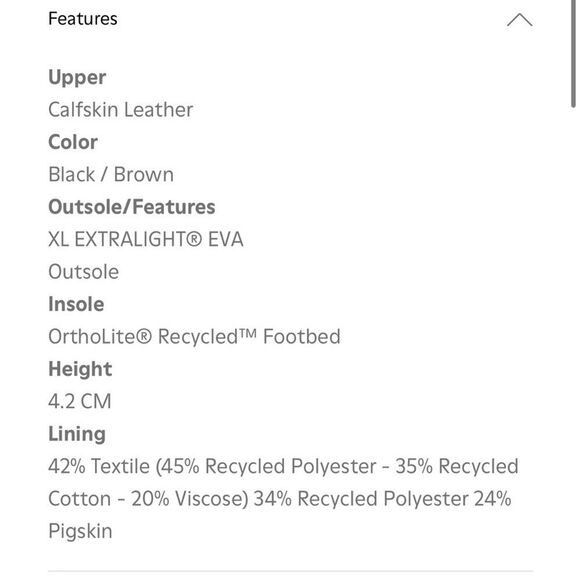Click the Black / Brown color value

click(111, 174)
